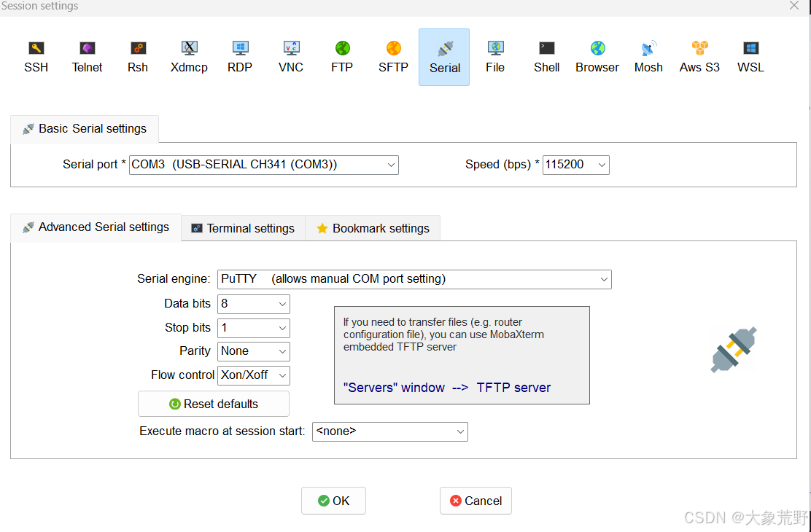This screenshot has height=532, width=811.
Task: Open the Serial port dropdown
Action: (264, 165)
